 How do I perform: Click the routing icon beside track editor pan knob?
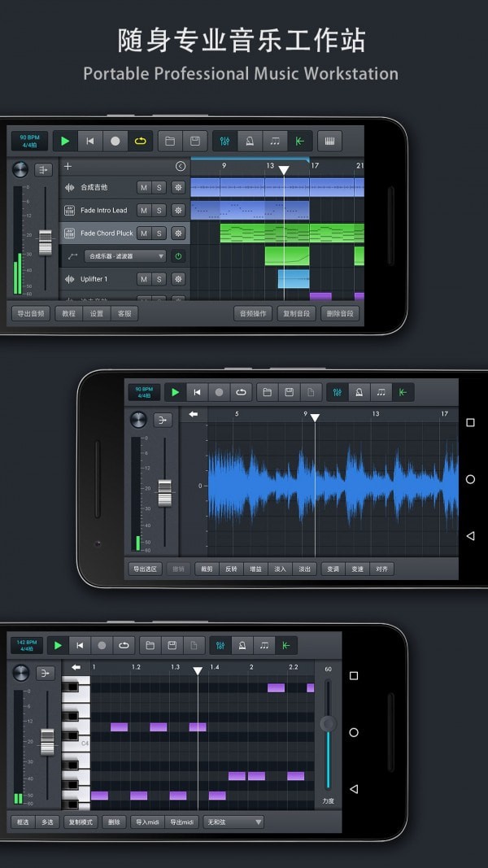pos(44,169)
